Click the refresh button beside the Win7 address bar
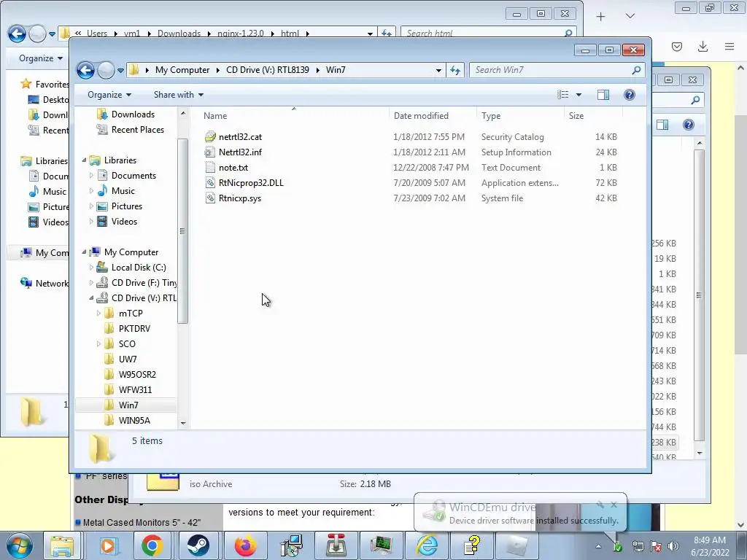 pyautogui.click(x=455, y=71)
